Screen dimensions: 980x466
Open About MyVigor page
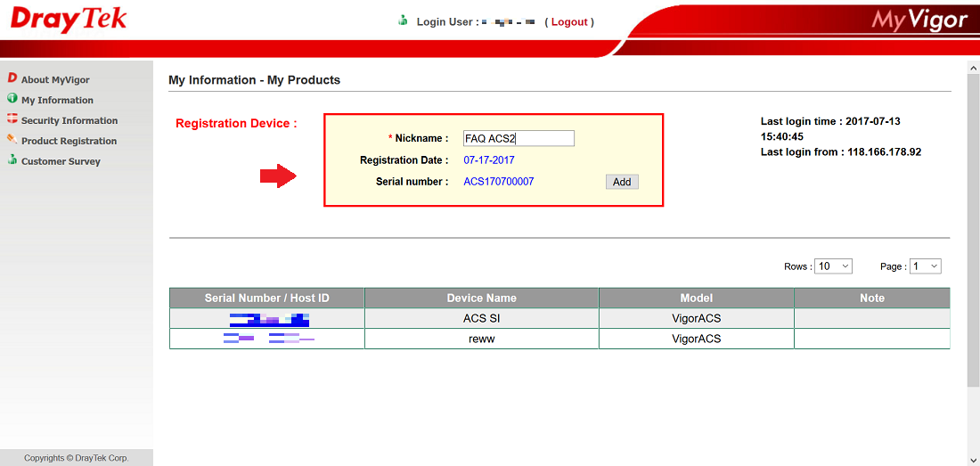click(55, 80)
